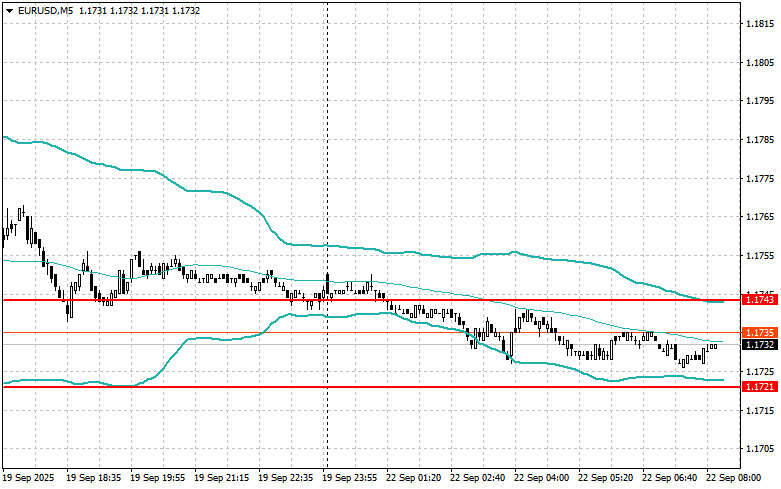
Task: Click the 22 Sep 04:00 time label
Action: (541, 478)
